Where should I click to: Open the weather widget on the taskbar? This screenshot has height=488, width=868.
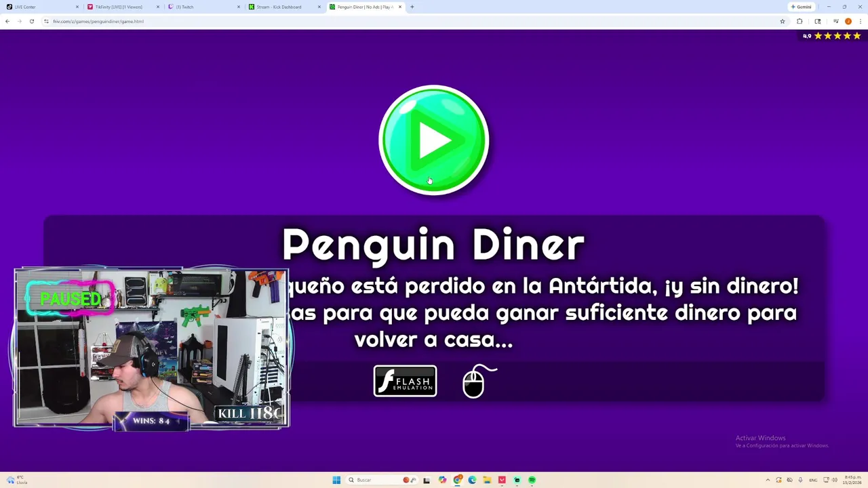click(16, 480)
